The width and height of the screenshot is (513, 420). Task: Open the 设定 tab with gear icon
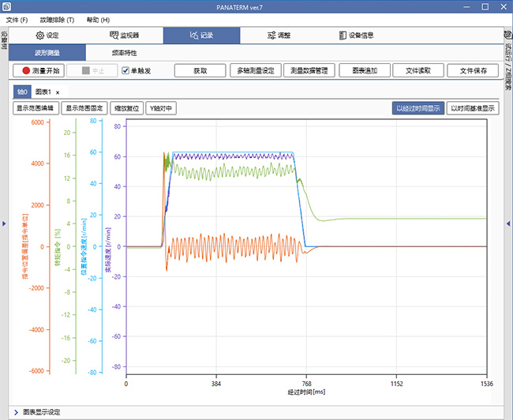48,36
